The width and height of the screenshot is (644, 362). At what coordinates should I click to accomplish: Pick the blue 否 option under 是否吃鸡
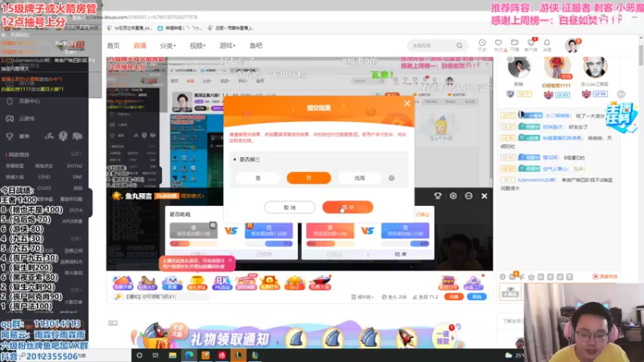pyautogui.click(x=269, y=231)
